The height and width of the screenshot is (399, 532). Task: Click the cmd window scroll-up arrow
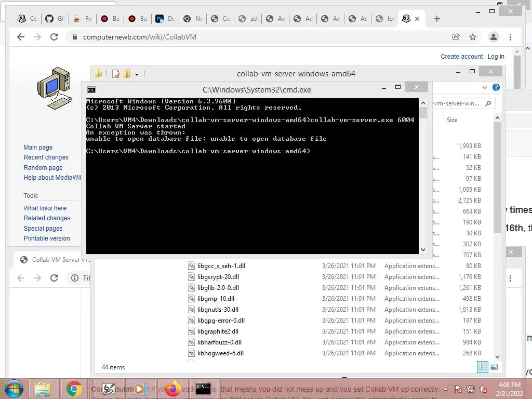pyautogui.click(x=423, y=103)
